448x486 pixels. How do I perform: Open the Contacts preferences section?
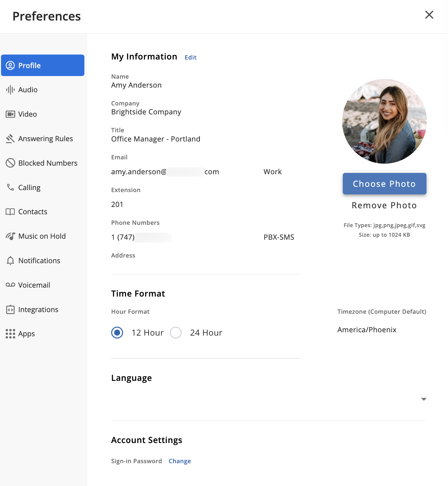32,212
